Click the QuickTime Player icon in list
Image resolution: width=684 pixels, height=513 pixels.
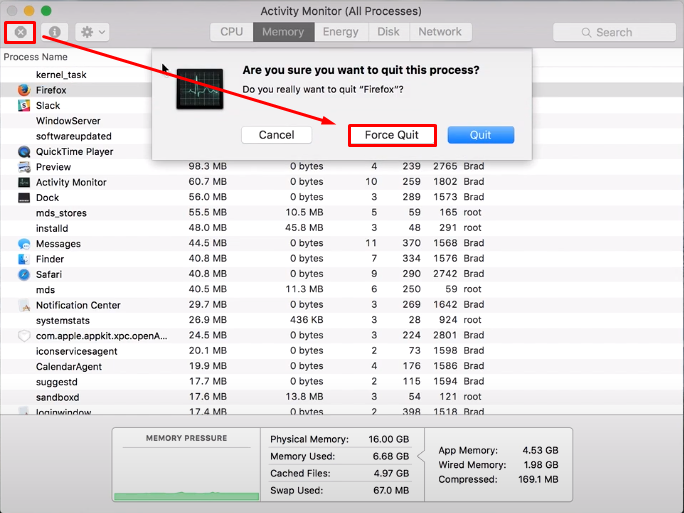point(24,152)
